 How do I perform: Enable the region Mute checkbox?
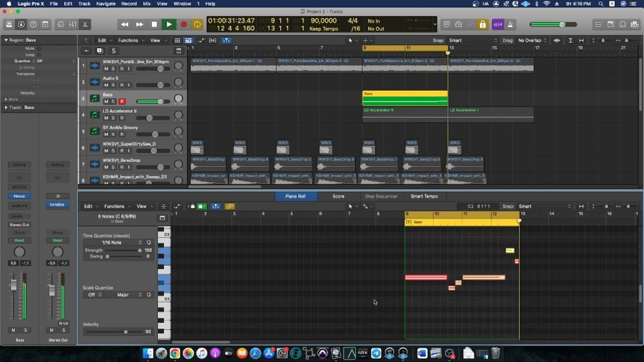pos(39,48)
